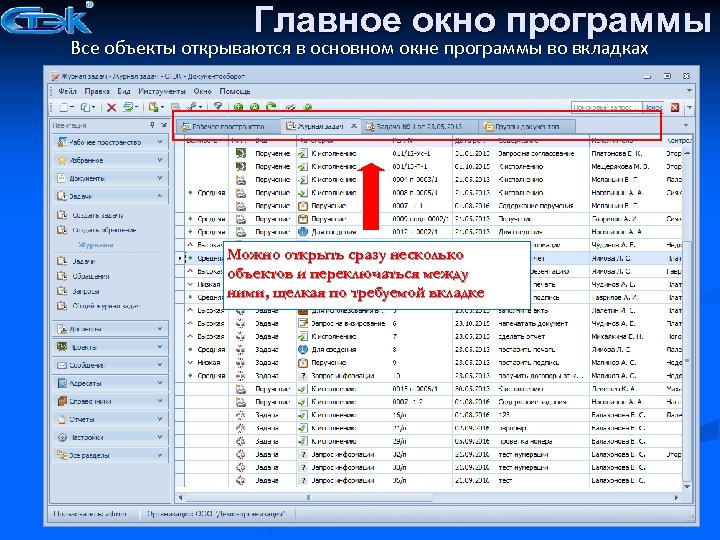Sort by the Содержание column header
720x540 pixels.
coord(542,140)
